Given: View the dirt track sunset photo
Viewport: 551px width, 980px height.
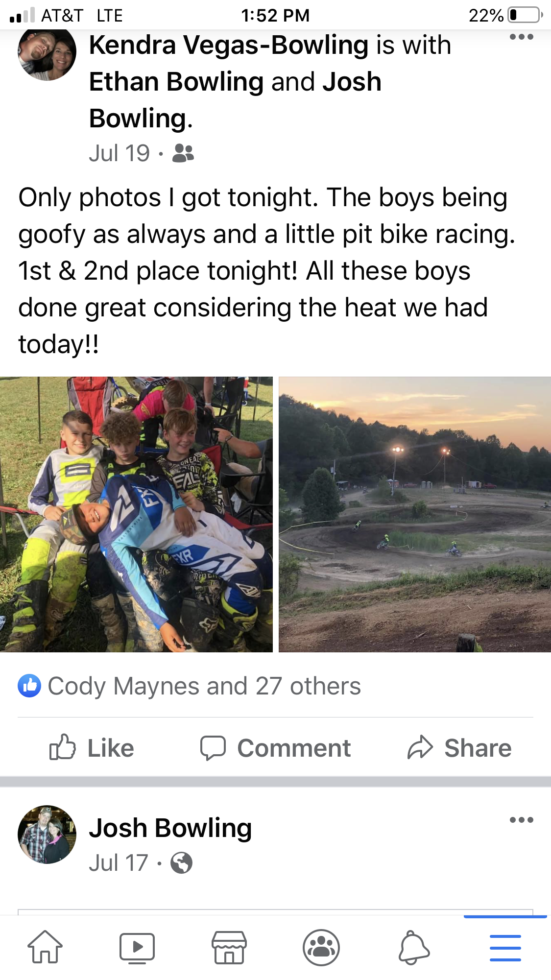Looking at the screenshot, I should click(x=415, y=514).
